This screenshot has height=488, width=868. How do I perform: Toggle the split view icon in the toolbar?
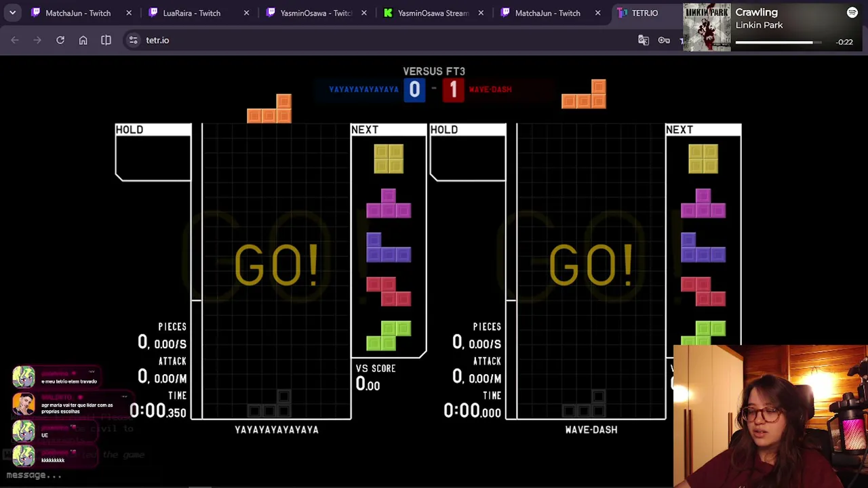[106, 40]
